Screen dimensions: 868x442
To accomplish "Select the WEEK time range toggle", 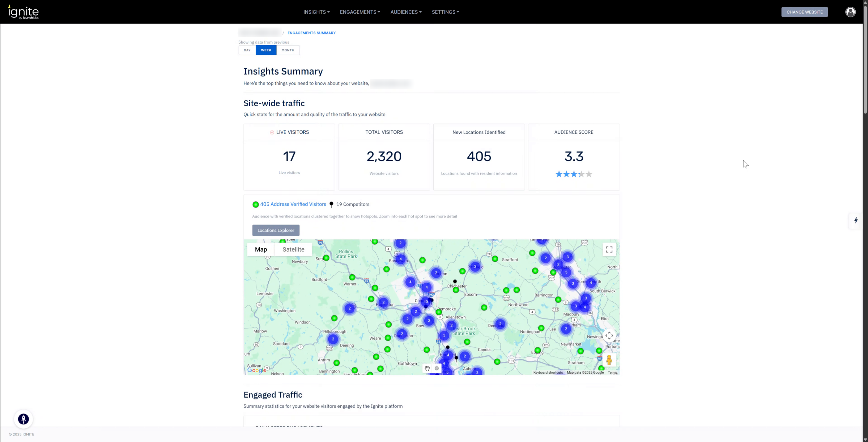I will click(x=266, y=50).
